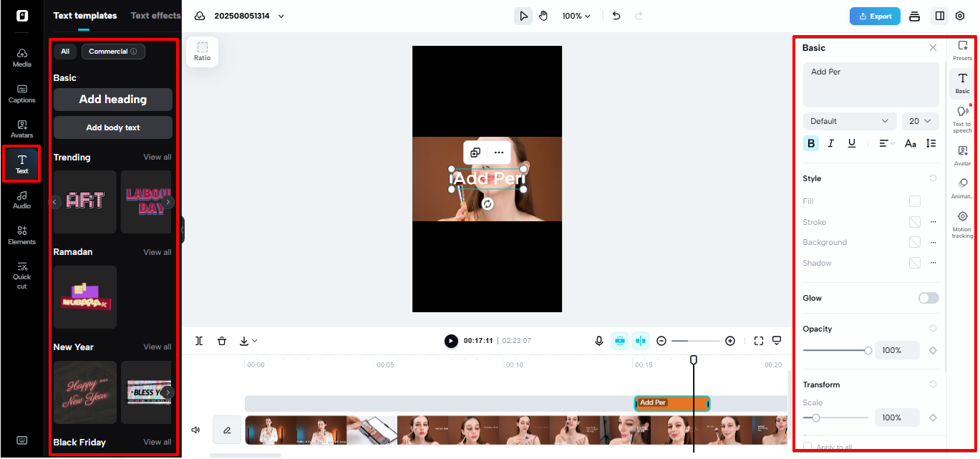Open the font size dropdown showing 20

921,120
